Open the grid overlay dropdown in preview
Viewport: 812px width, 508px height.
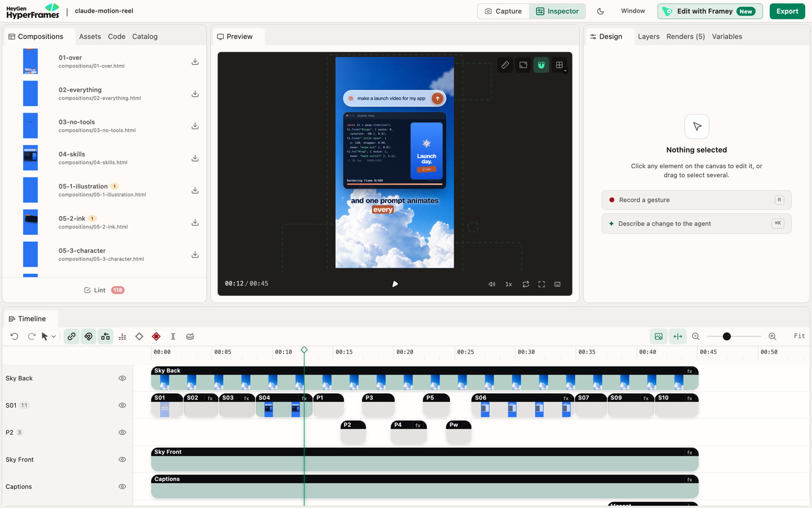click(560, 65)
